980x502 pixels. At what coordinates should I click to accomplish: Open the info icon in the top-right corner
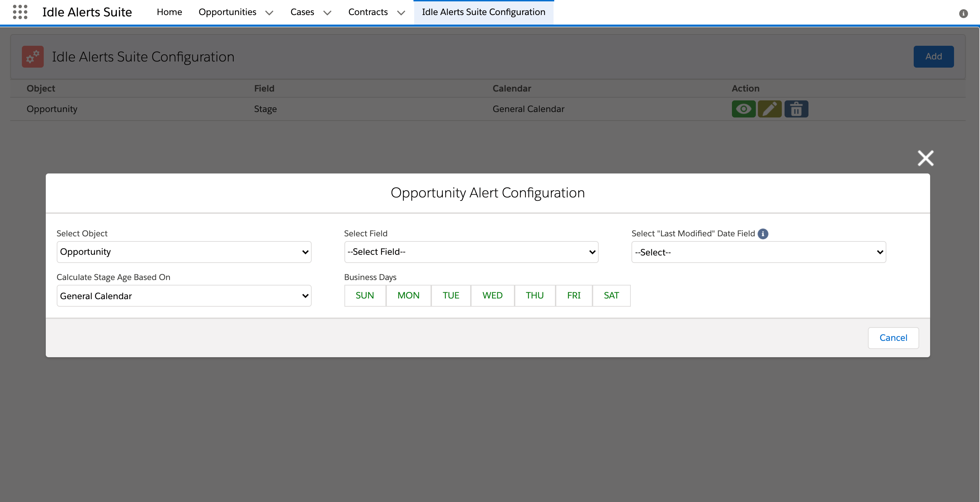963,13
